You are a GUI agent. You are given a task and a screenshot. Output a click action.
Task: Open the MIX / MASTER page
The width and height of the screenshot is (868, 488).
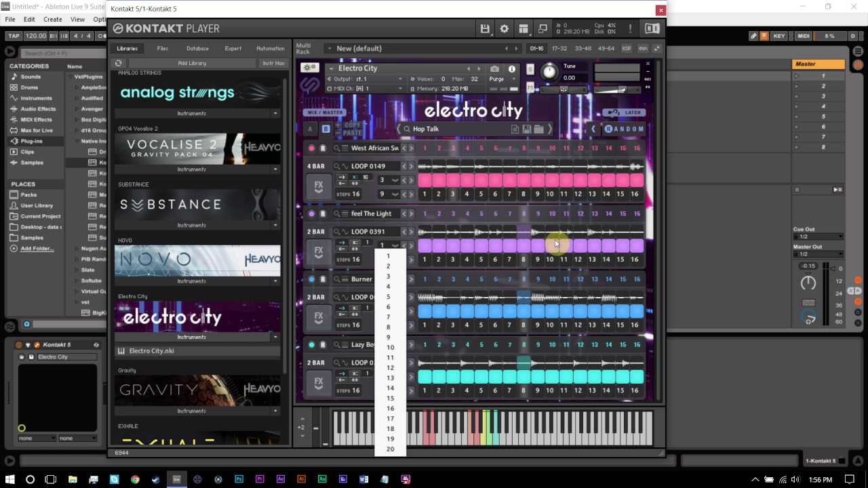325,113
